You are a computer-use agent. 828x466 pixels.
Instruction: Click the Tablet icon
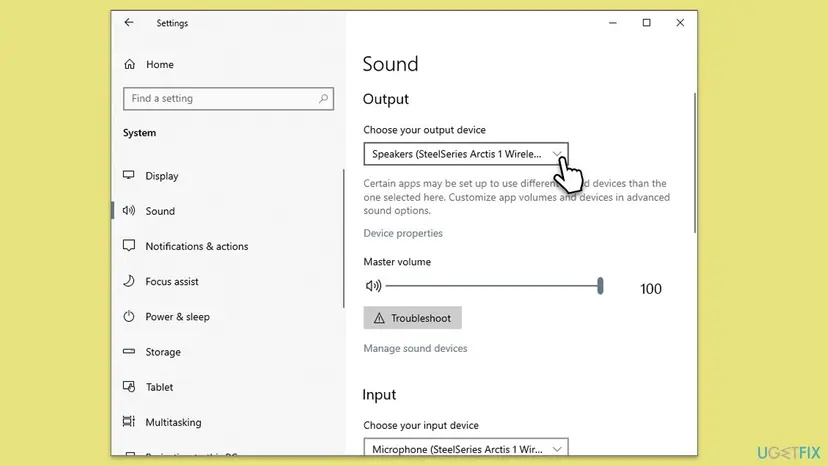[x=128, y=386]
